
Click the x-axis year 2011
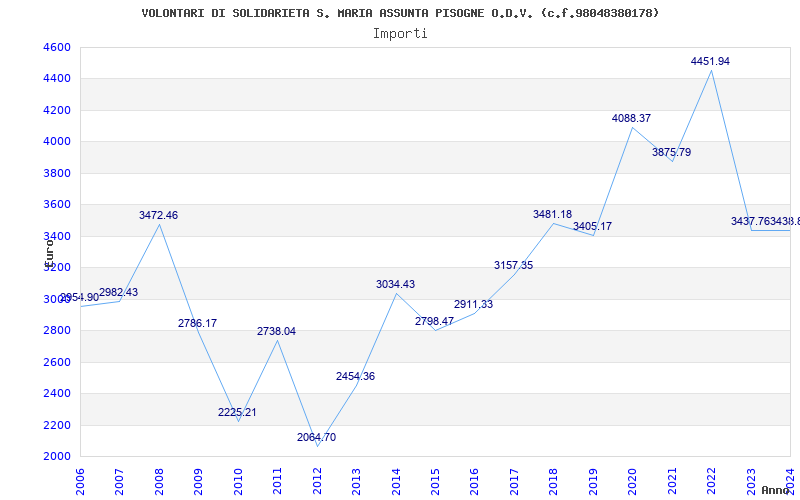click(277, 481)
